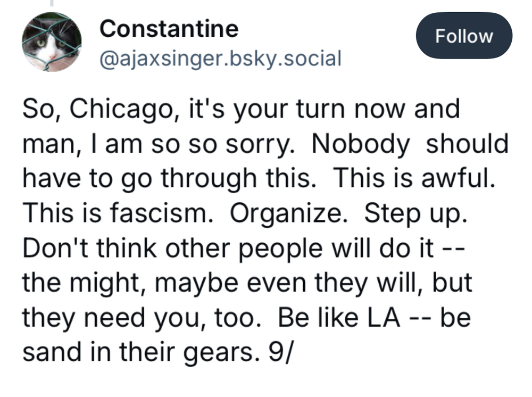Image resolution: width=532 pixels, height=397 pixels.
Task: Click the cat profile avatar
Action: 52,42
